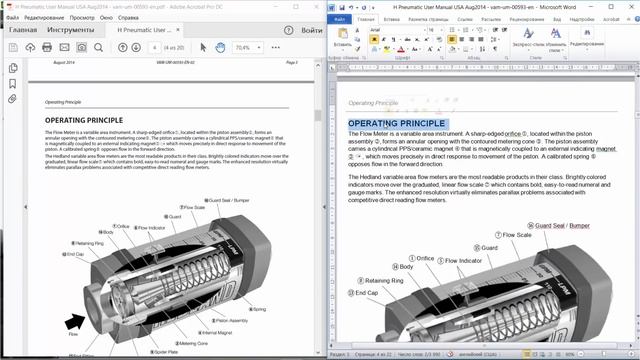Screen dimensions: 640x360
Task: Center align text in Word
Action: [x=462, y=39]
